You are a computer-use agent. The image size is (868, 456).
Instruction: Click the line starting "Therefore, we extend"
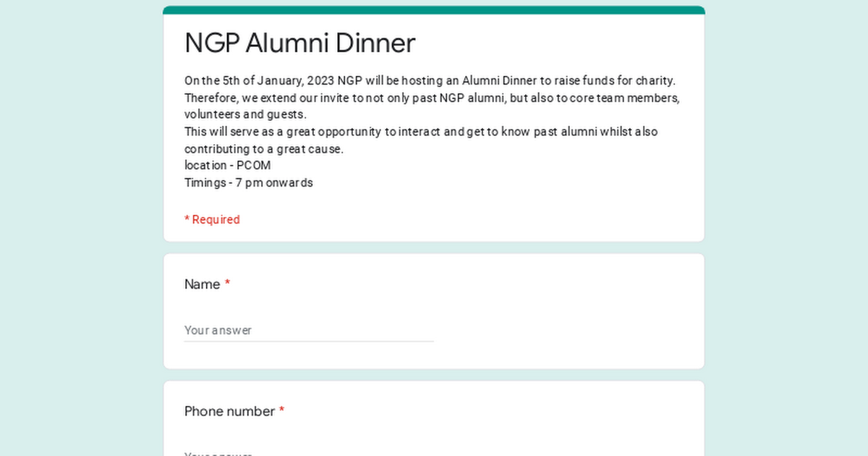pos(432,98)
